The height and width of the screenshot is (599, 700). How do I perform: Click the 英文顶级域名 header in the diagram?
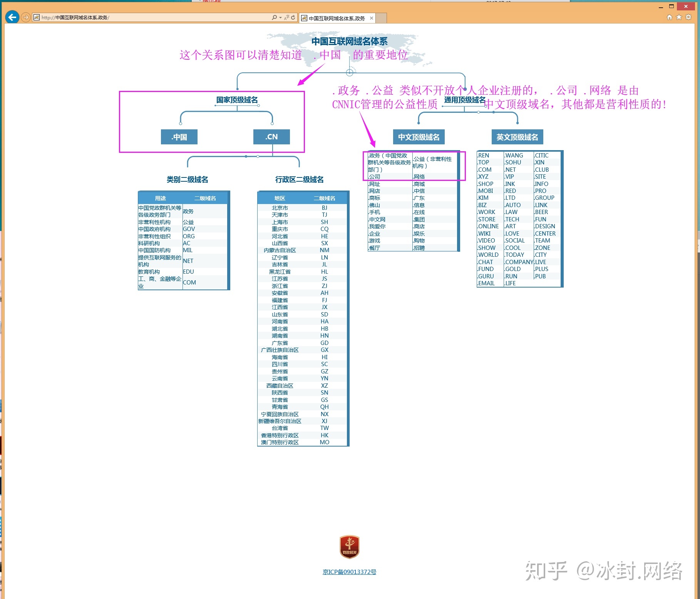point(517,137)
